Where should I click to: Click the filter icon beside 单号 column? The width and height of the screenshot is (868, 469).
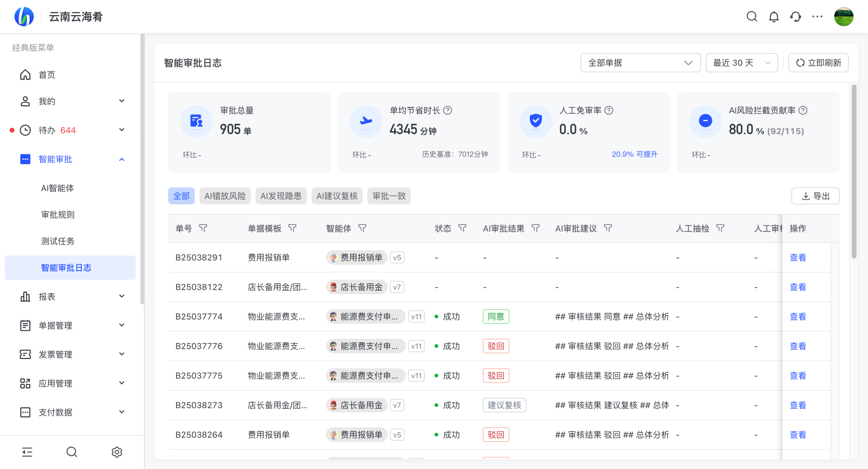point(203,228)
